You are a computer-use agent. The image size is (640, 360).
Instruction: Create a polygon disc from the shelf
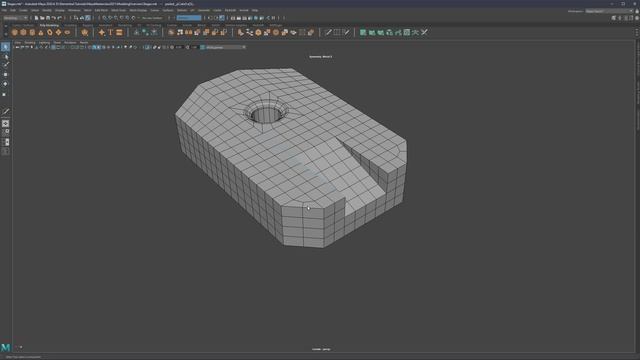67,32
